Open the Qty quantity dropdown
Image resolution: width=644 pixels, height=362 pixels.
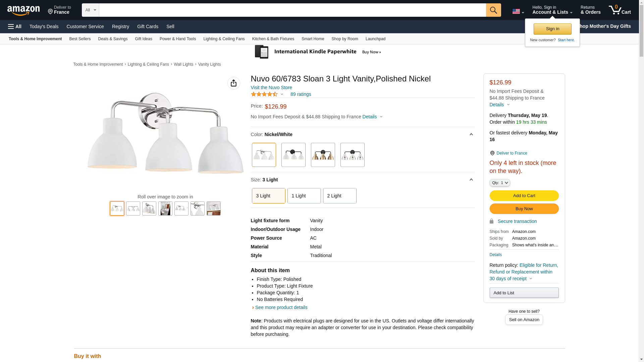click(x=499, y=183)
